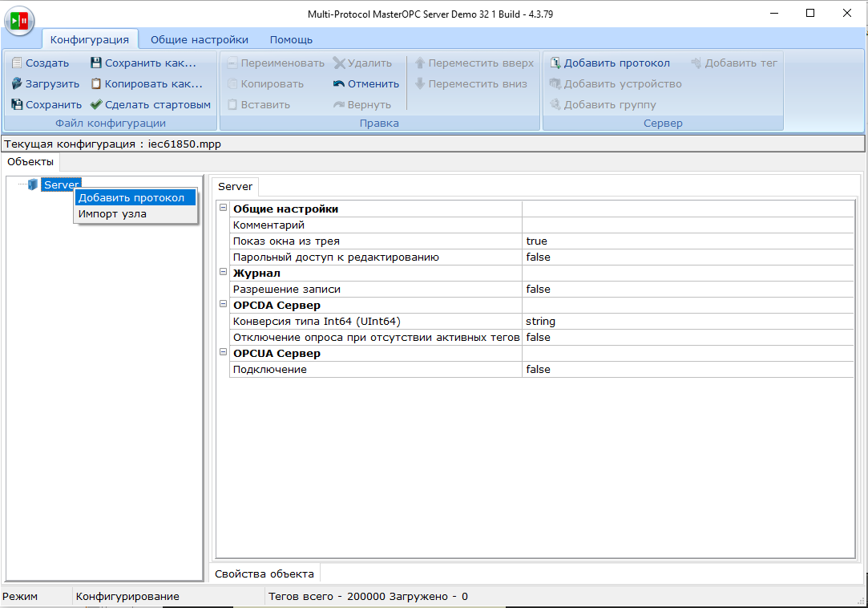Click the Создать (create) icon

coord(17,63)
